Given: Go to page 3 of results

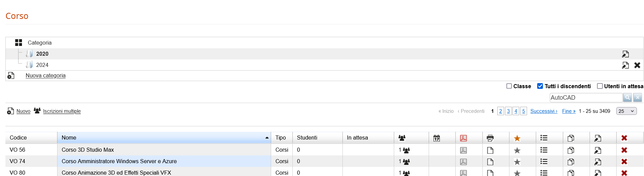Looking at the screenshot, I should click(x=508, y=111).
